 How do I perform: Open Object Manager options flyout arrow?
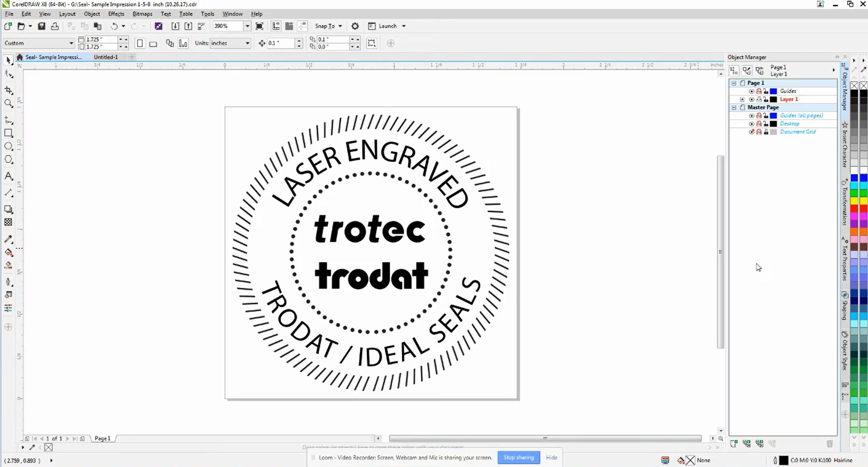point(834,70)
